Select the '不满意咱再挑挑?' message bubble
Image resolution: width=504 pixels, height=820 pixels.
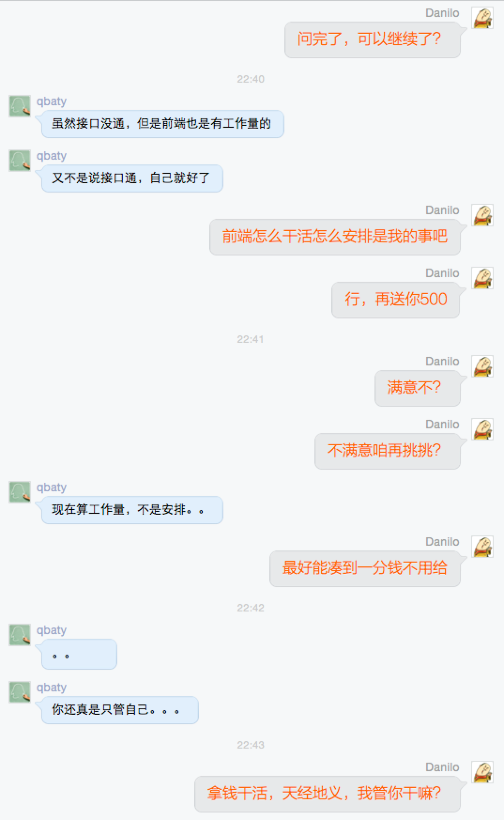pos(388,451)
